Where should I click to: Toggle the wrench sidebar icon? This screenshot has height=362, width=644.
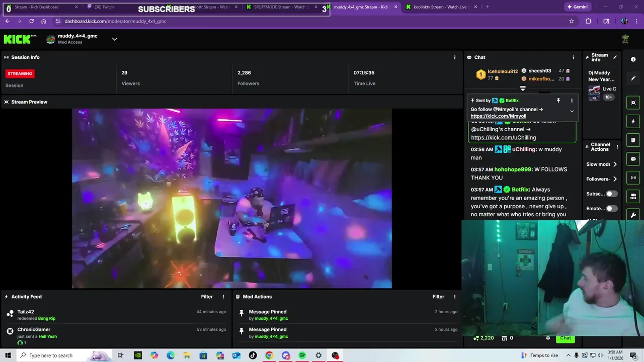[633, 215]
